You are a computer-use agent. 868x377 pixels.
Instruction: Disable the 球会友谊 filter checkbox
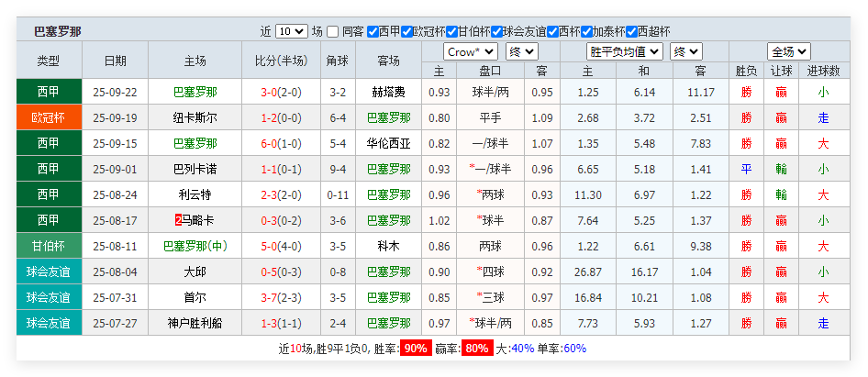tap(495, 31)
